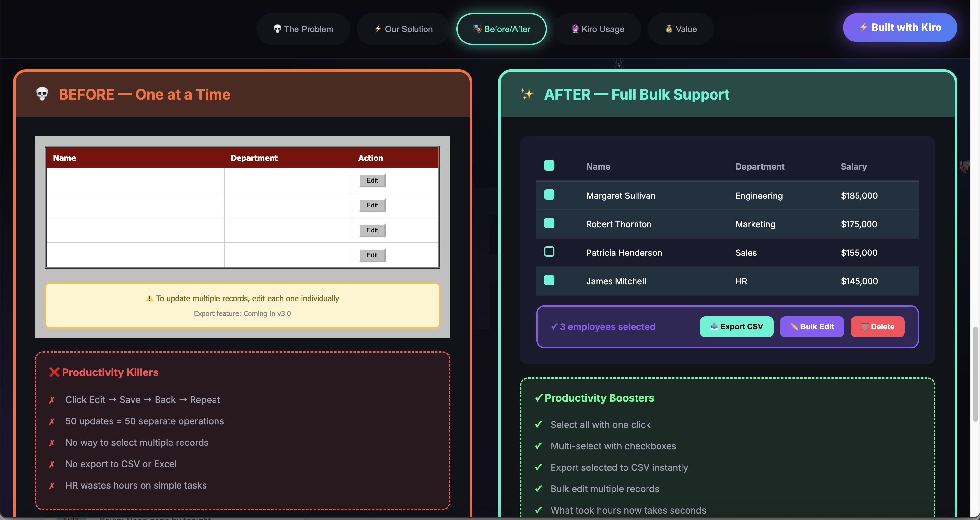
Task: Check Patricia Henderson's row checkbox
Action: click(549, 252)
